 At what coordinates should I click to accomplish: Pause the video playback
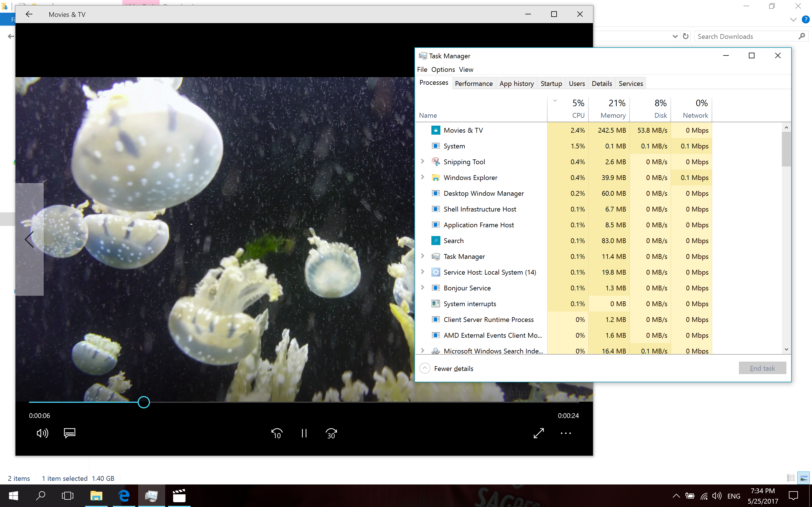(x=304, y=433)
